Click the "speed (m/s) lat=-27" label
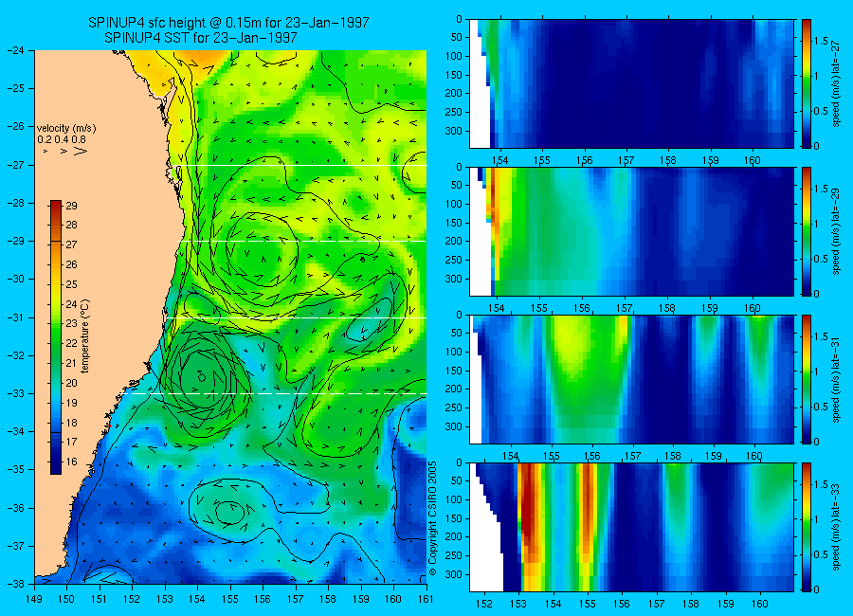Screen dimensions: 853x616 click(837, 85)
